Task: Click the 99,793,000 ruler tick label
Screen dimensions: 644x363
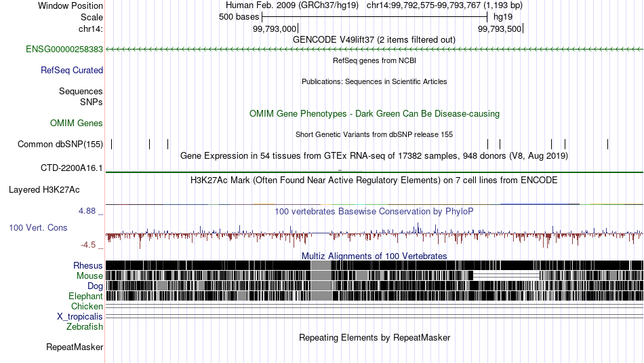Action: tap(275, 28)
